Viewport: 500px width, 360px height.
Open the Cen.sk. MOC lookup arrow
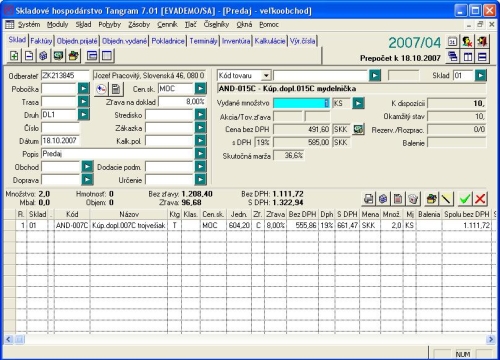(x=200, y=89)
